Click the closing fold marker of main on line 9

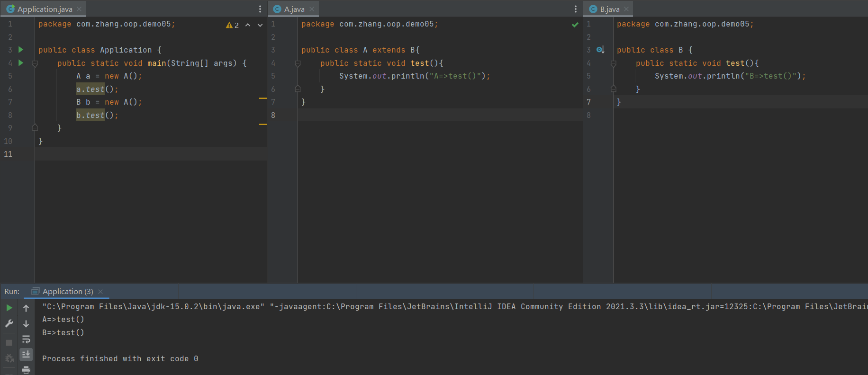pyautogui.click(x=35, y=127)
